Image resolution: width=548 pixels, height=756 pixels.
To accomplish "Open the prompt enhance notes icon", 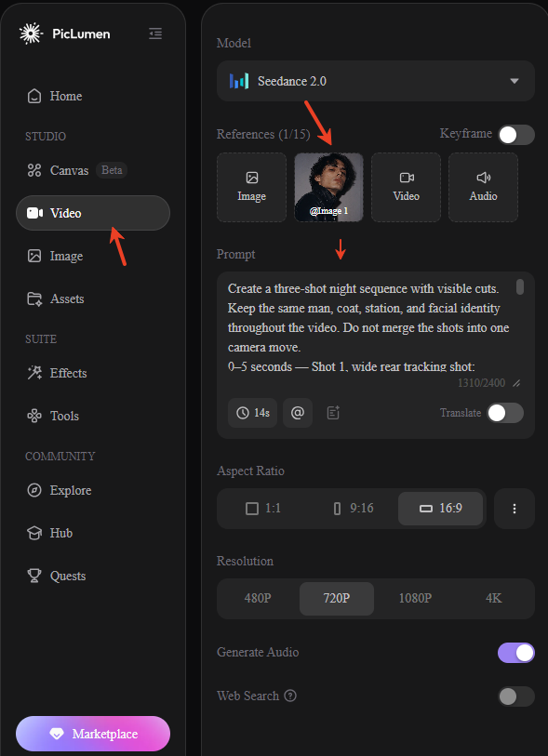I will pyautogui.click(x=333, y=413).
